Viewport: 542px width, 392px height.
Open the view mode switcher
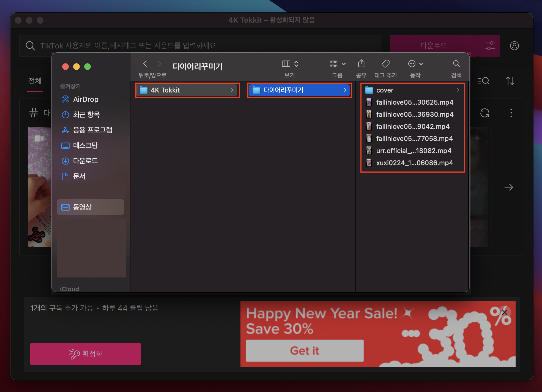[x=290, y=64]
